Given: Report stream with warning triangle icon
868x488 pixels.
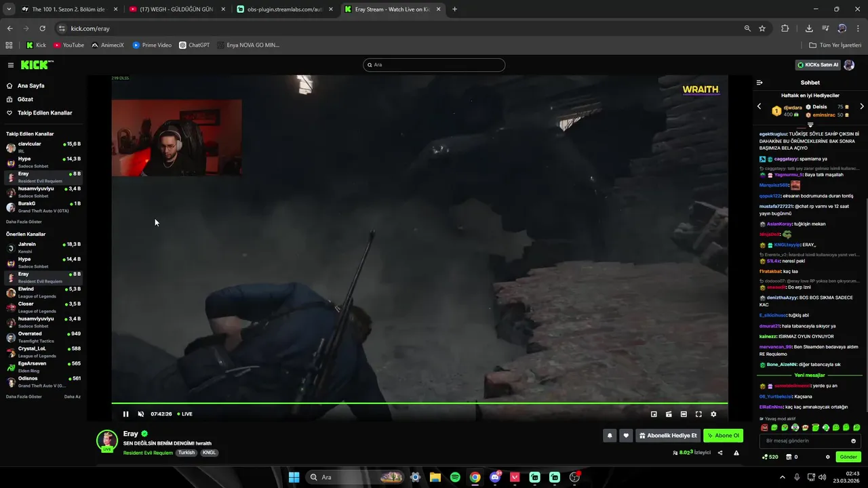Looking at the screenshot, I should [x=736, y=453].
